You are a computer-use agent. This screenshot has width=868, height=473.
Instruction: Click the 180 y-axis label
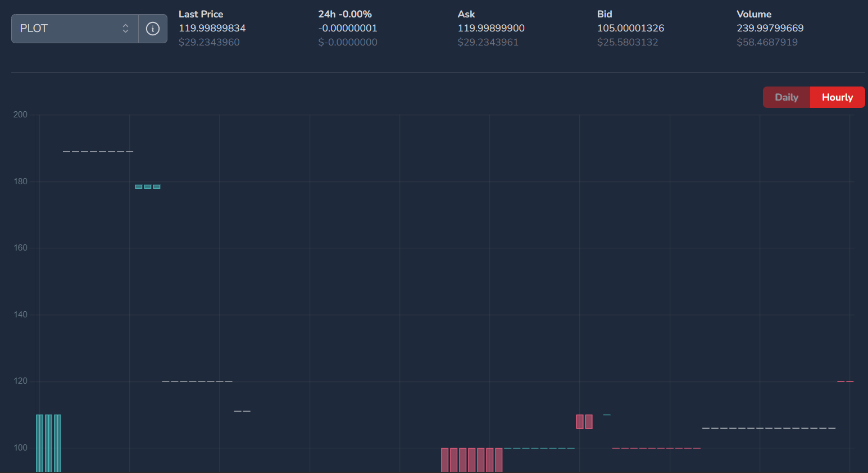(20, 181)
